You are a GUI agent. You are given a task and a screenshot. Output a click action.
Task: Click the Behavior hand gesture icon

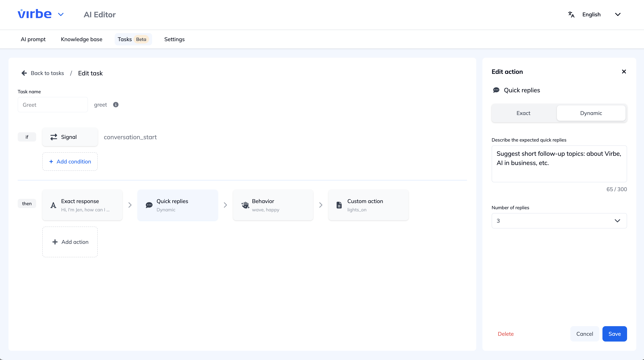click(x=245, y=205)
